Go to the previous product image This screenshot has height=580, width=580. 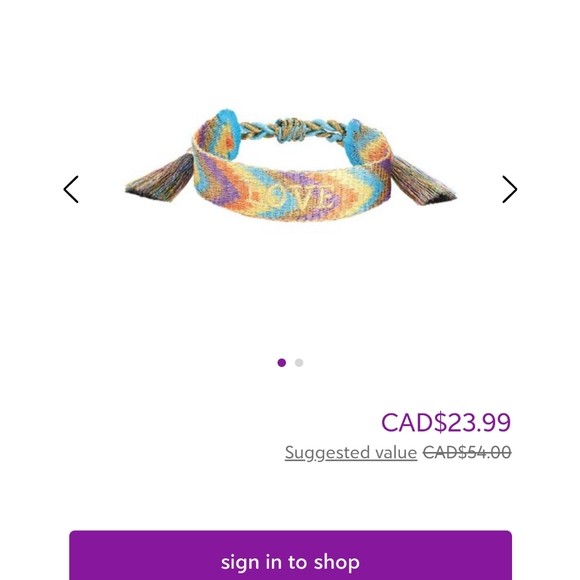click(71, 189)
